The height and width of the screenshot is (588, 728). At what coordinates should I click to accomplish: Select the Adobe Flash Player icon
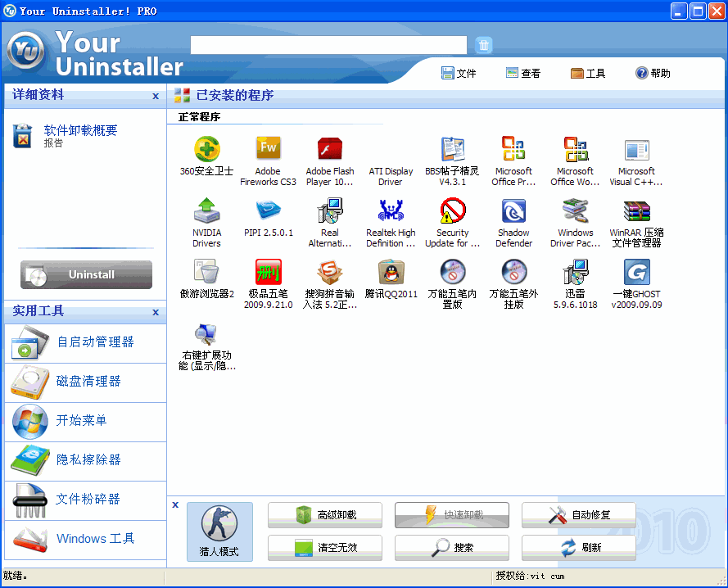330,148
